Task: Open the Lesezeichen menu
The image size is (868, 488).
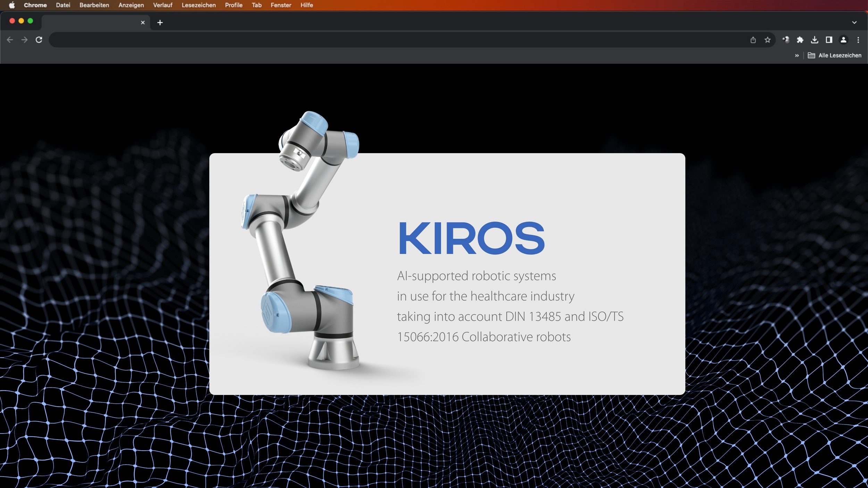Action: point(199,5)
